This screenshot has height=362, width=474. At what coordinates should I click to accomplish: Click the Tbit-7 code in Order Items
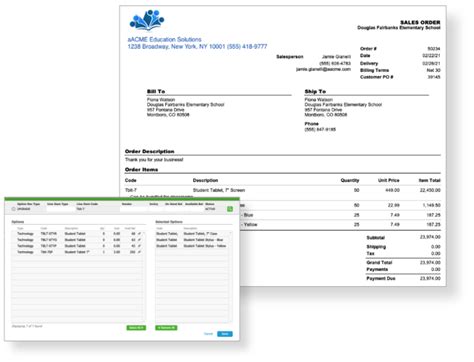click(131, 190)
